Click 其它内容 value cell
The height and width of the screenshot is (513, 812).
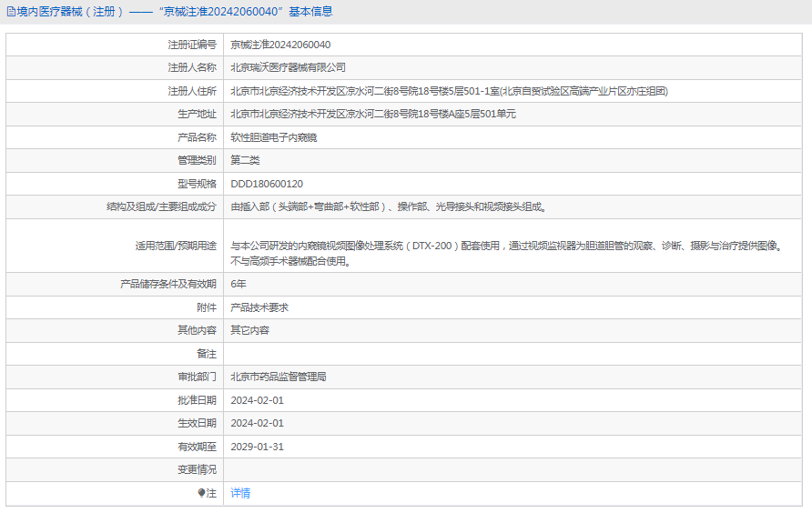click(249, 330)
